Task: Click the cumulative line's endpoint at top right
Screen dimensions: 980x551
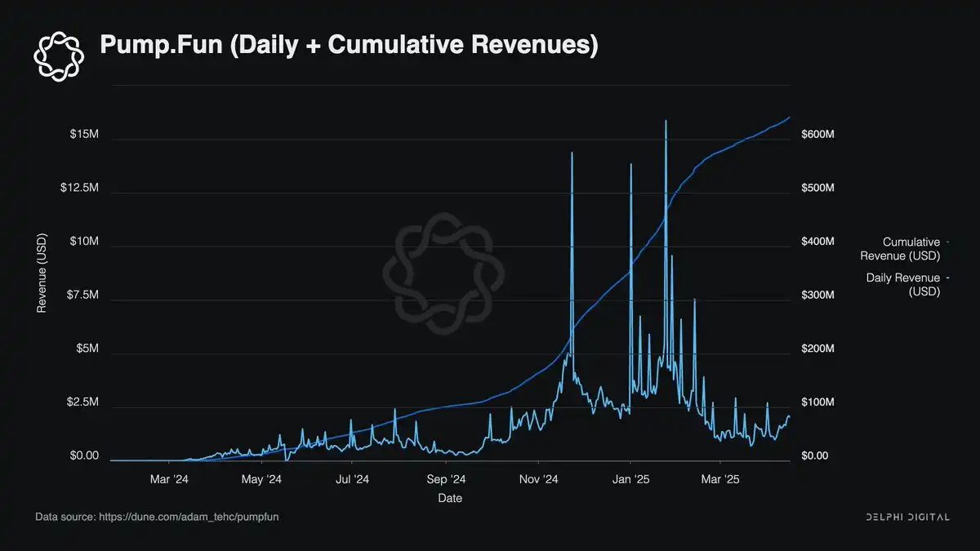Action: click(x=790, y=118)
